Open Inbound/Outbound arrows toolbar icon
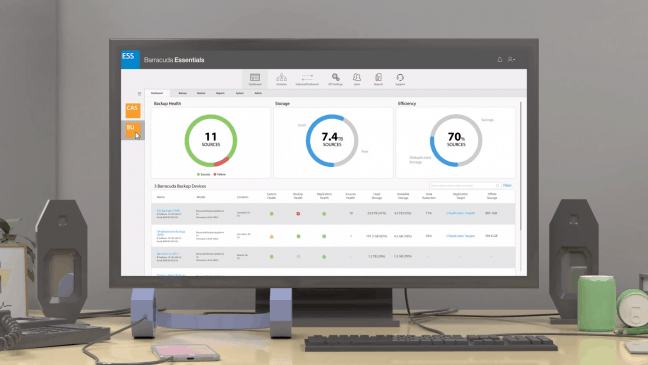This screenshot has width=648, height=365. [307, 79]
